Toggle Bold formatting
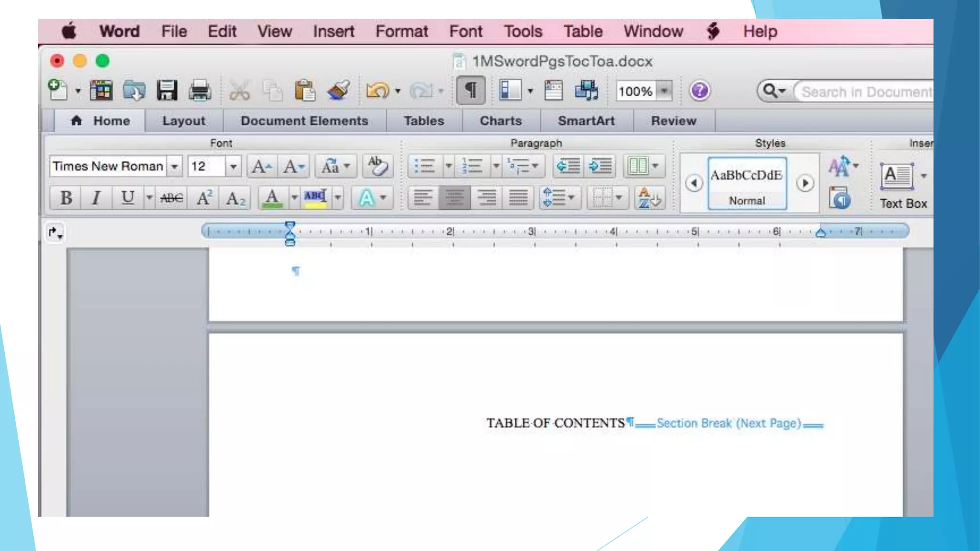980x551 pixels. [66, 198]
